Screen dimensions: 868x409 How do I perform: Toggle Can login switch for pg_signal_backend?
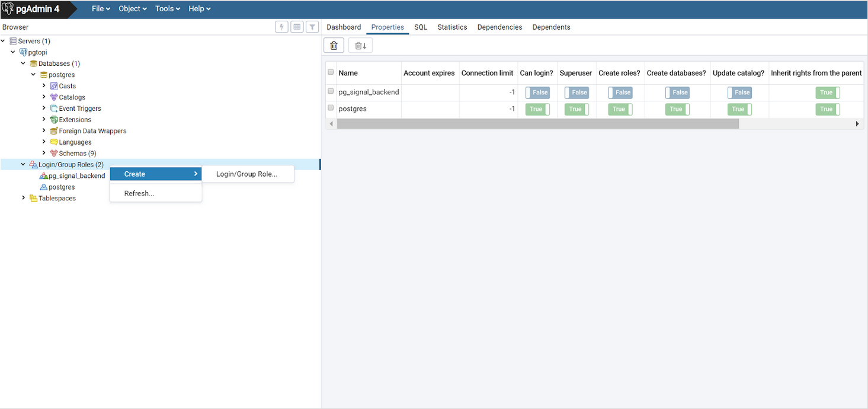point(537,92)
